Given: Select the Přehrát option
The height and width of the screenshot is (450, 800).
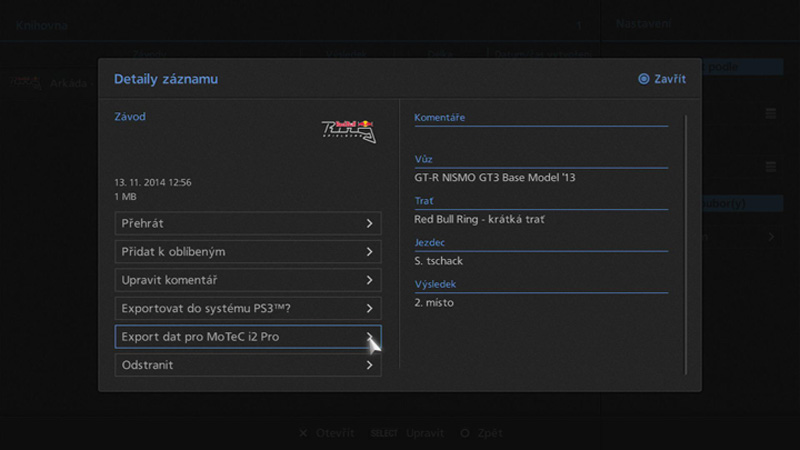Looking at the screenshot, I should pos(247,223).
